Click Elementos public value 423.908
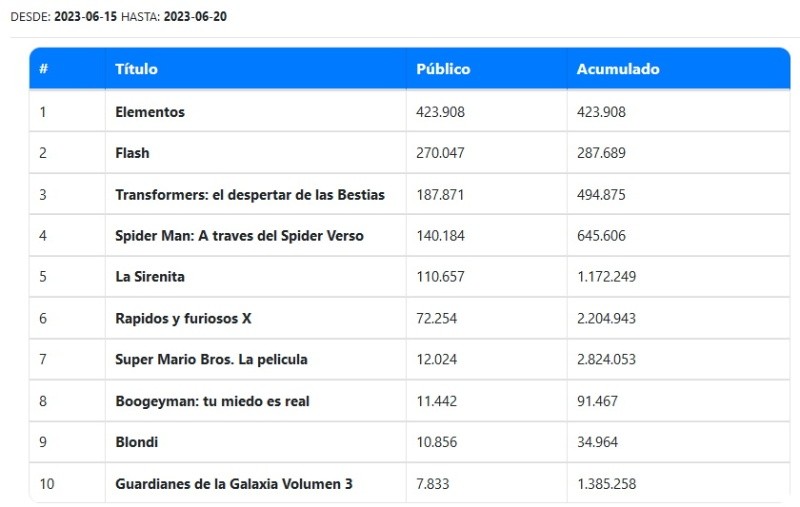Image resolution: width=800 pixels, height=507 pixels. point(440,112)
